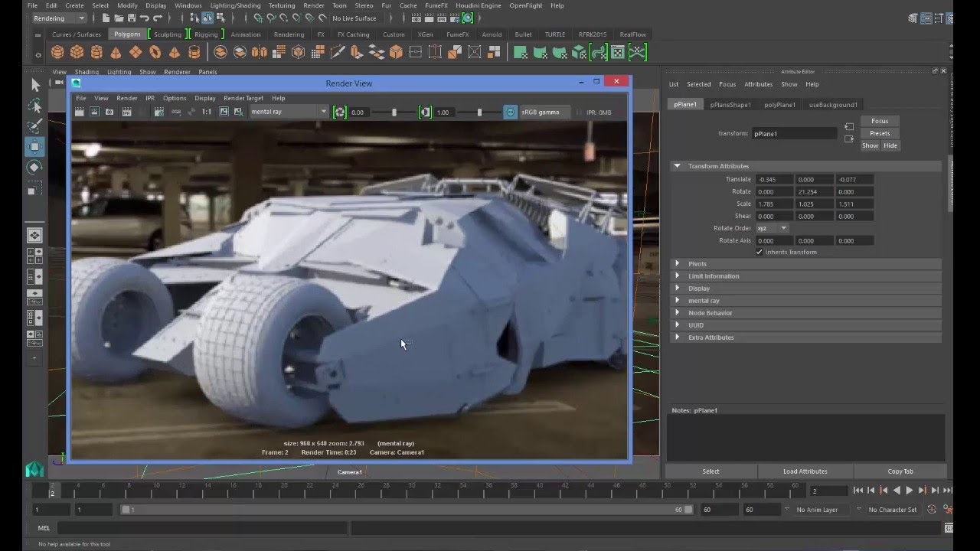Click Redo arrow icon in status line
Viewport: 980px width, 551px height.
pyautogui.click(x=158, y=18)
